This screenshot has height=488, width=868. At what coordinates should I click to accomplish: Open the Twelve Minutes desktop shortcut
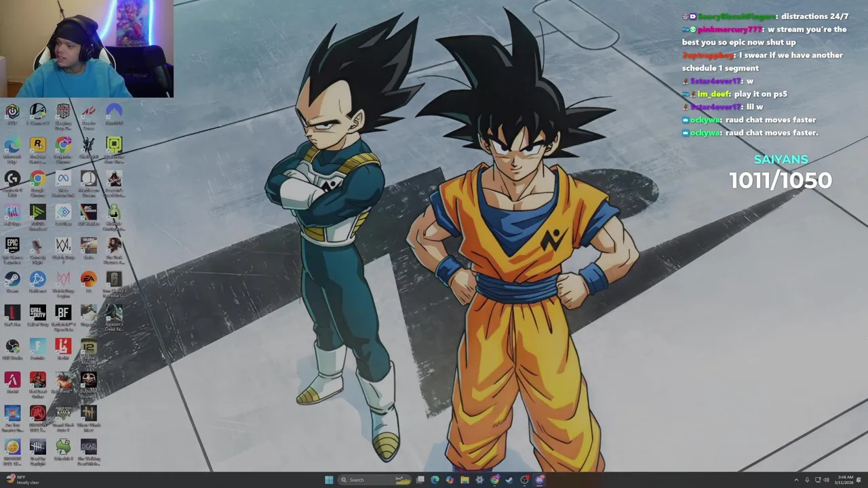(89, 350)
